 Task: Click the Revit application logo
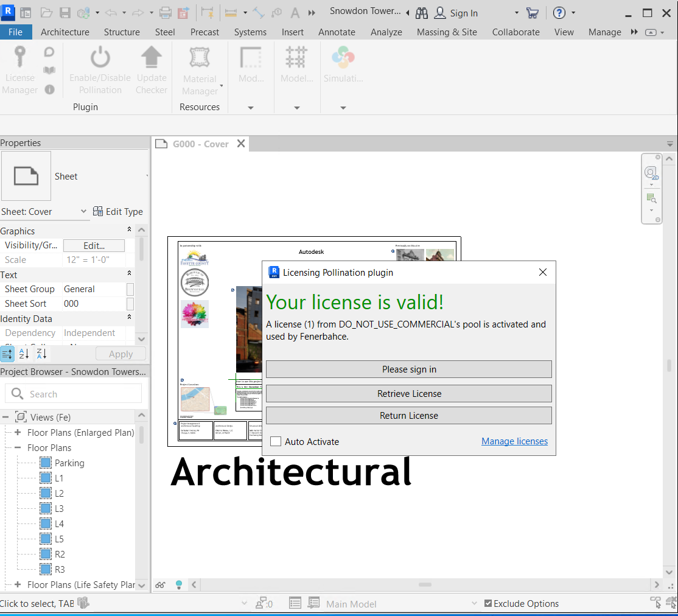click(x=8, y=13)
